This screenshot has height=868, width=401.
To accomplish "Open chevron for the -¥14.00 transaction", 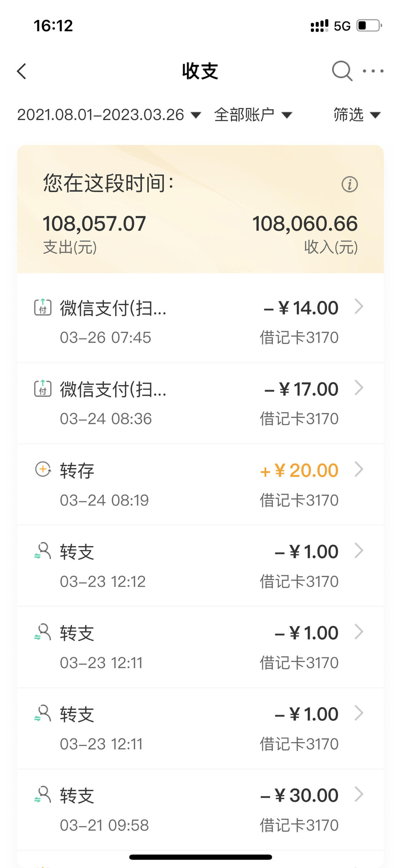I will 359,307.
